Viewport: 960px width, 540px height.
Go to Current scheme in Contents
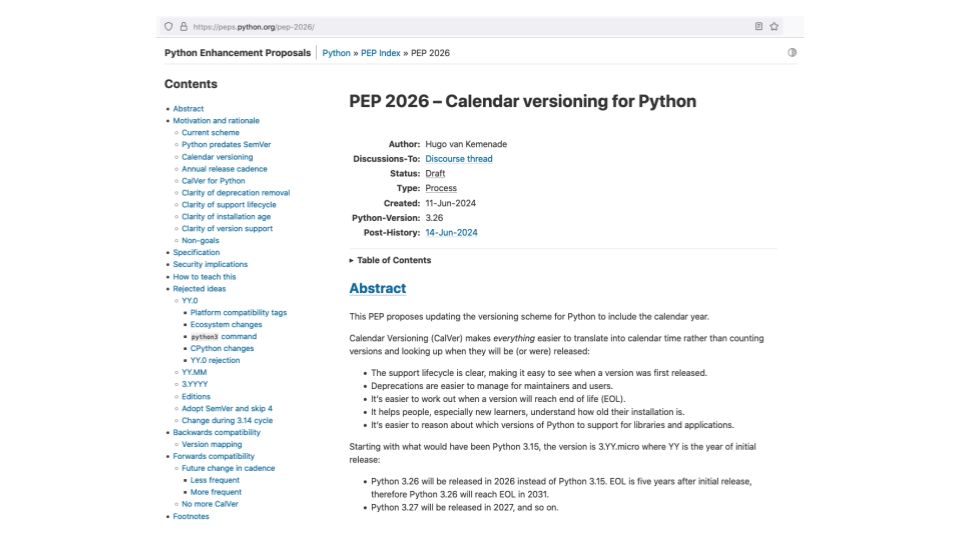click(210, 132)
